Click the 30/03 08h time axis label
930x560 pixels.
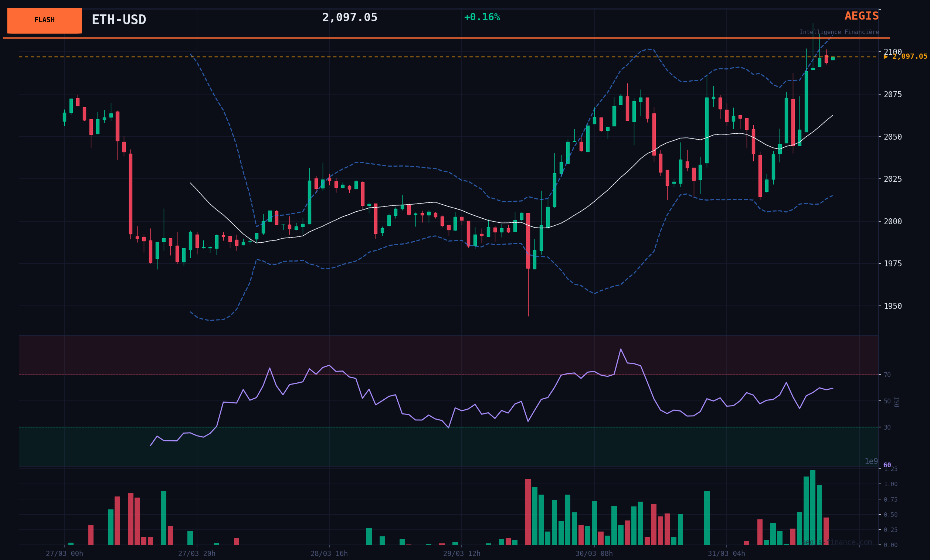click(594, 553)
